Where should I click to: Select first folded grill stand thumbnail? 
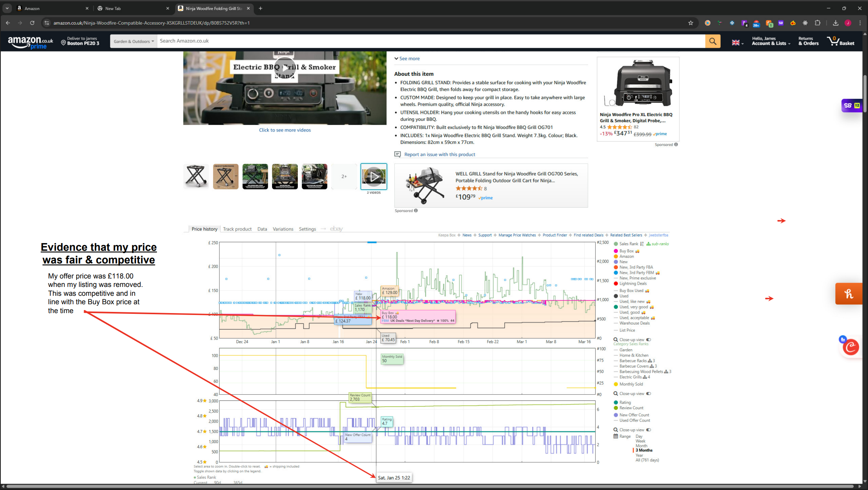coord(196,177)
